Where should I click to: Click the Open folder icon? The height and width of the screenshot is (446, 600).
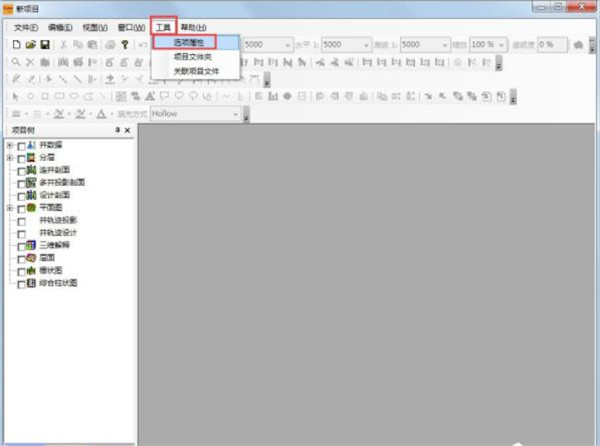point(30,45)
